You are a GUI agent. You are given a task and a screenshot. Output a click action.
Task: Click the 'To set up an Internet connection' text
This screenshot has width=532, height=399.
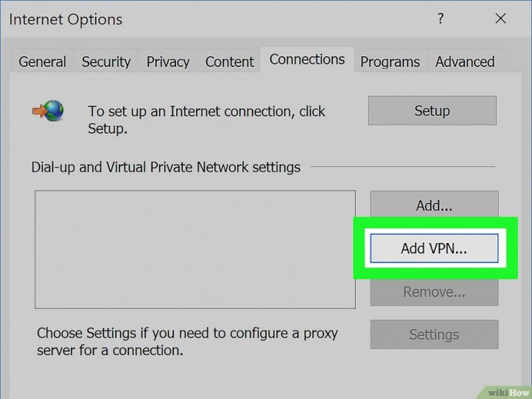click(x=206, y=120)
